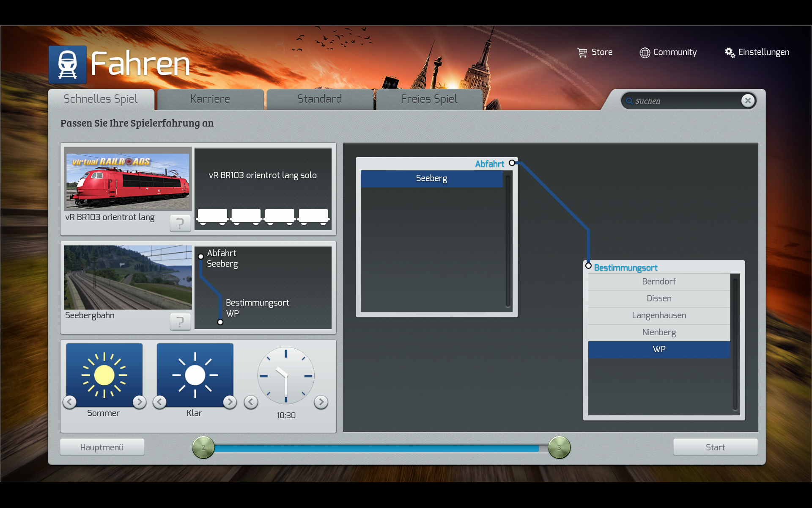
Task: Return via the Hauptmenü button
Action: click(x=102, y=447)
